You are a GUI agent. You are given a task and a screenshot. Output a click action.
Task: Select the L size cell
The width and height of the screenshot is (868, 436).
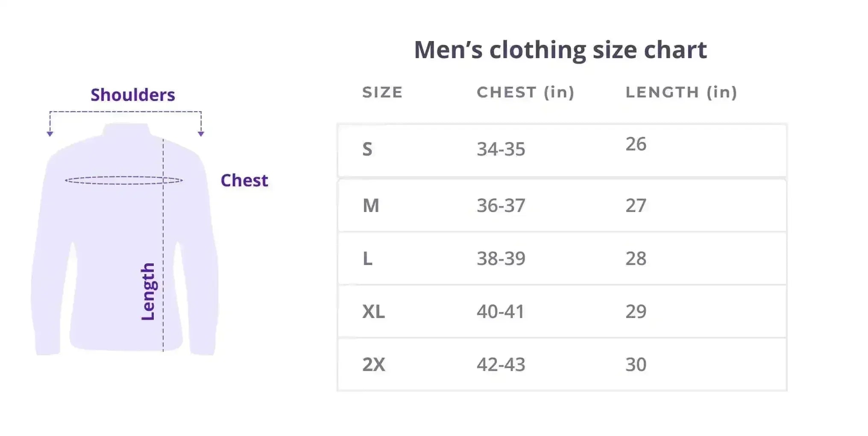367,259
